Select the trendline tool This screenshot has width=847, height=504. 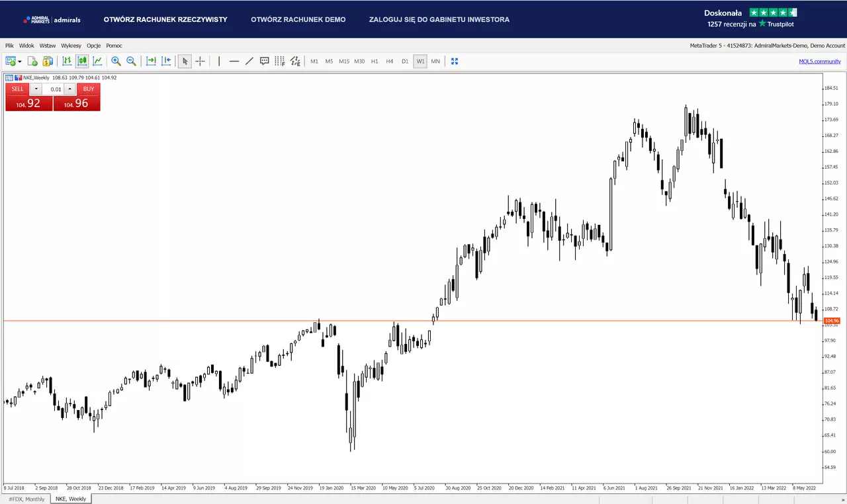(x=249, y=61)
